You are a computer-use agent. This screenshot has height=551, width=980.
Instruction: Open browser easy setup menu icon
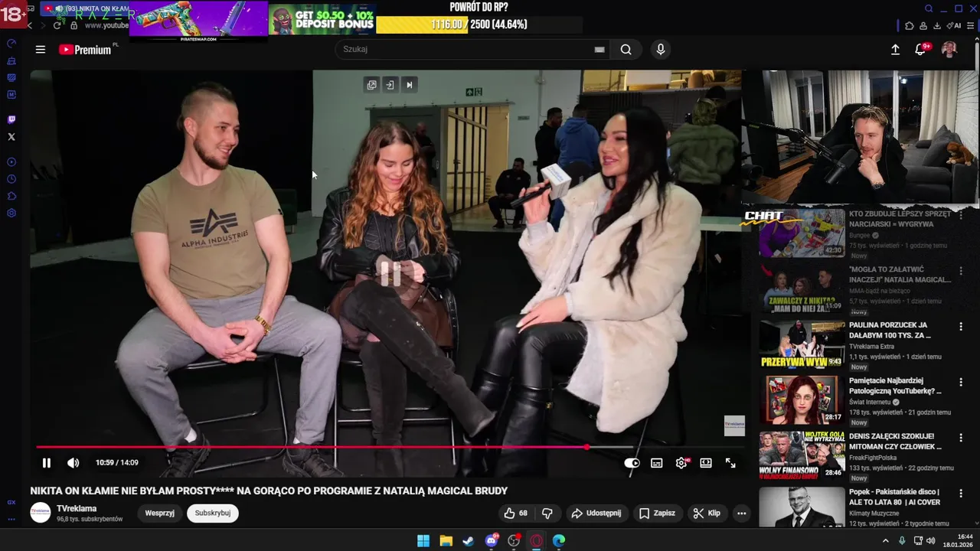pos(972,25)
